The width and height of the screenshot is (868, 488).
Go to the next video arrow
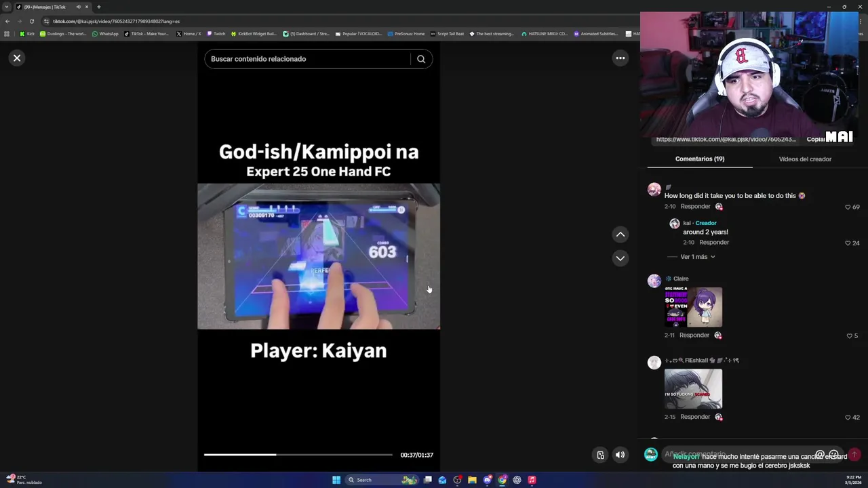coord(620,258)
